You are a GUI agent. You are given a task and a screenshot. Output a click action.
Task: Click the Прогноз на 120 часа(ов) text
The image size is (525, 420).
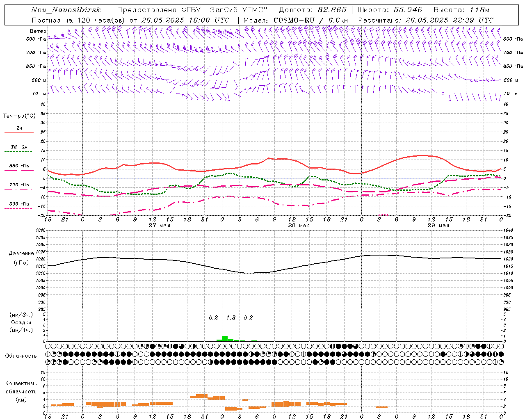[x=79, y=20]
